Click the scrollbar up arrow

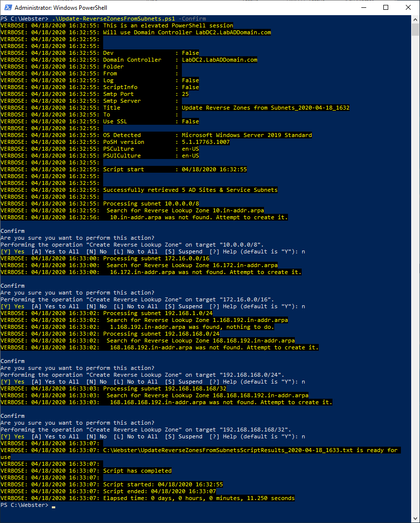tap(416, 20)
